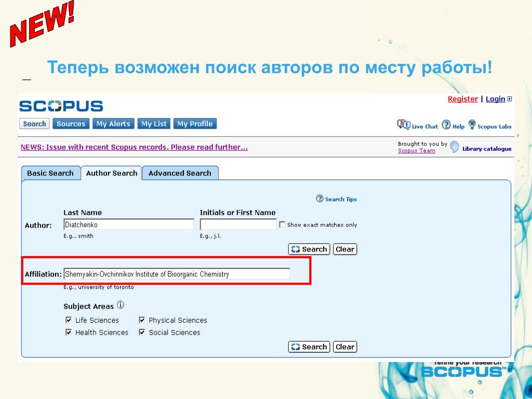Open the NEWS issue announcement link

pos(134,147)
